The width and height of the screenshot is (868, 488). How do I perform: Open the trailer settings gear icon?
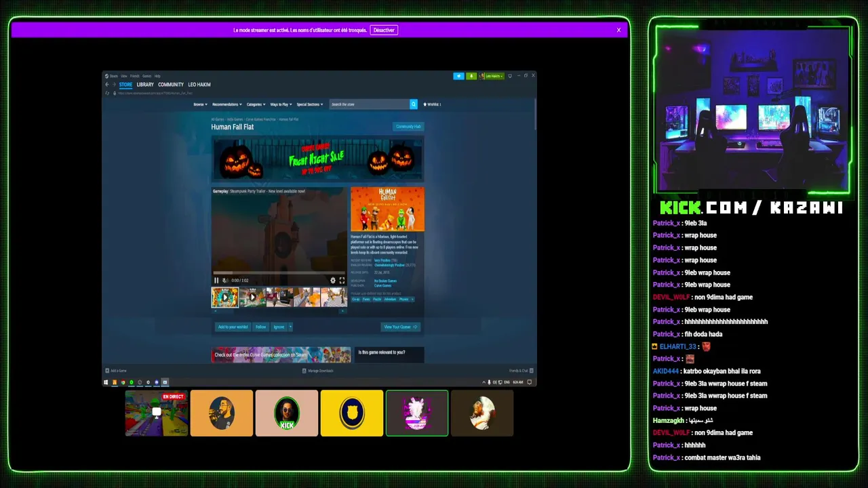point(332,280)
